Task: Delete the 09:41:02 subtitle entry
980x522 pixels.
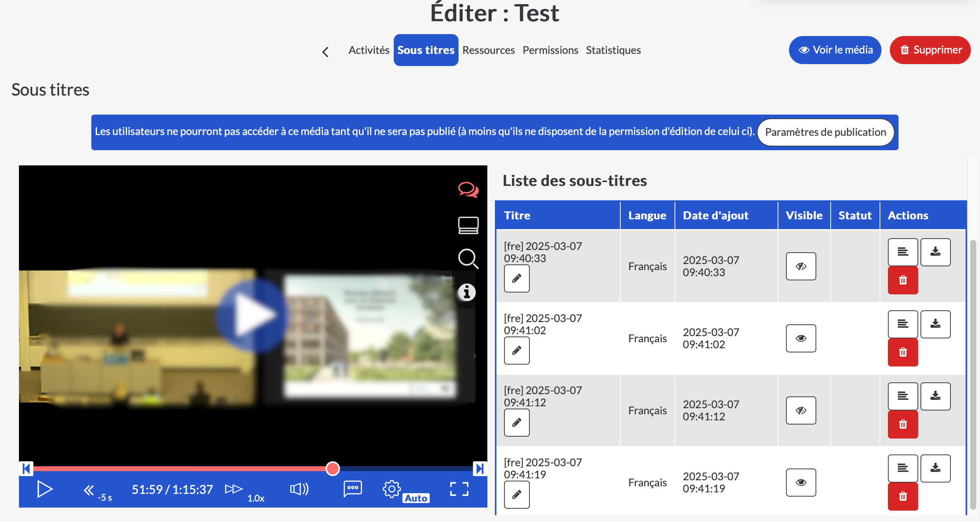Action: point(902,352)
